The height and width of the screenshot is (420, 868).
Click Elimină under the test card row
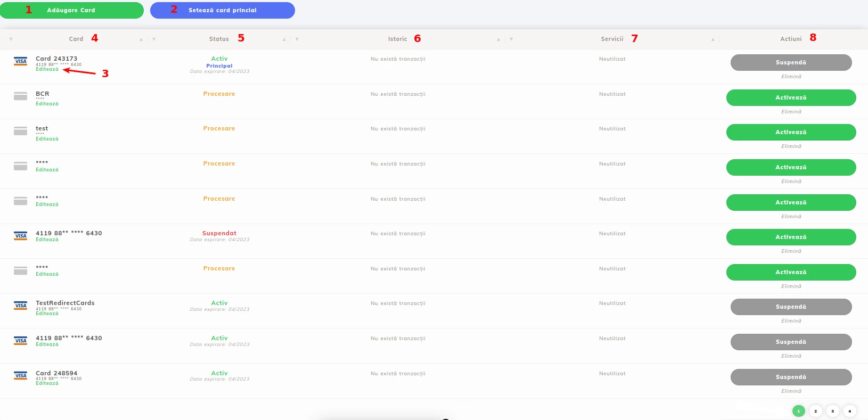pos(791,146)
